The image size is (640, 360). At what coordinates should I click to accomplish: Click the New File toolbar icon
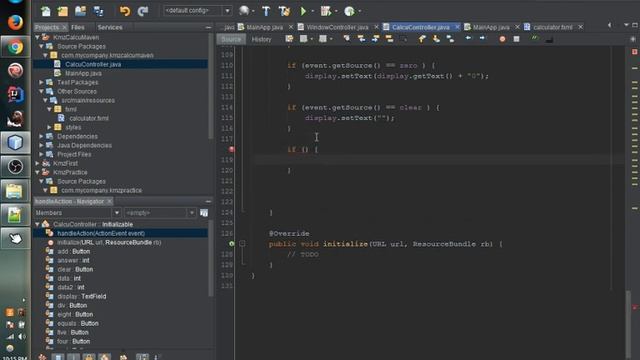point(46,11)
